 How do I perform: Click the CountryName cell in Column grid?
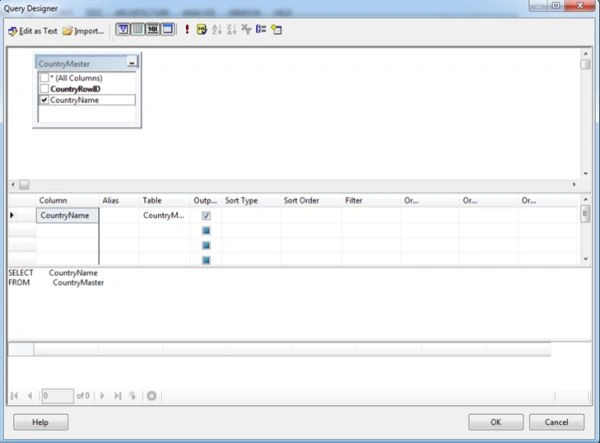(x=67, y=215)
